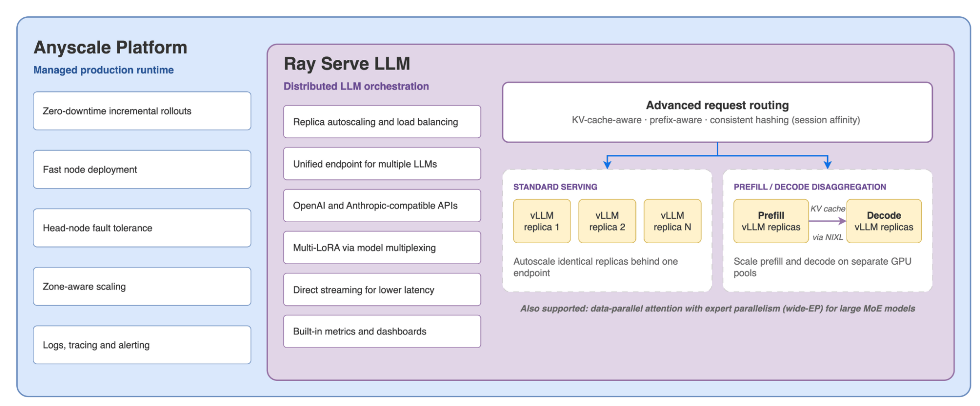Click the PREFILL / DECODE DISAGGREGATION label
Screen dimensions: 980x406
(x=810, y=187)
